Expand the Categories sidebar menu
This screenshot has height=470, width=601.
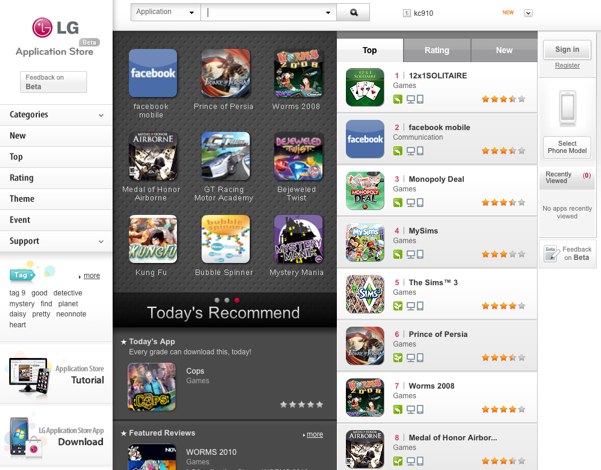click(56, 115)
